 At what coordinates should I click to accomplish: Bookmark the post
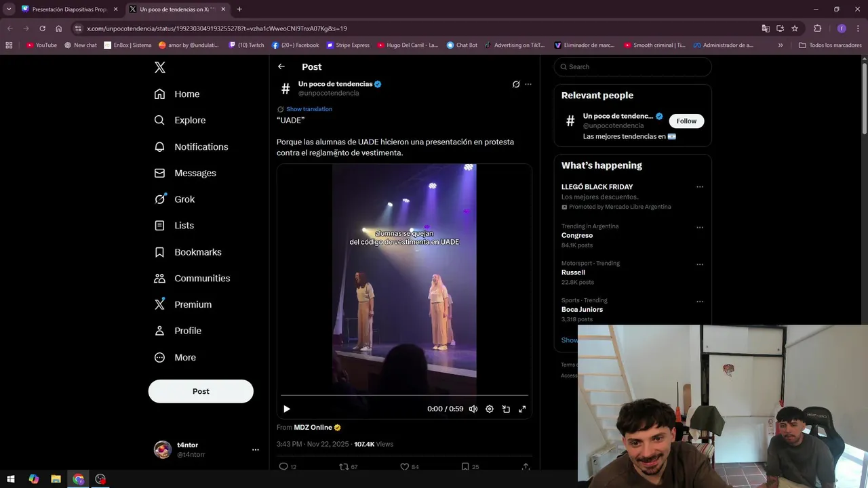[465, 466]
